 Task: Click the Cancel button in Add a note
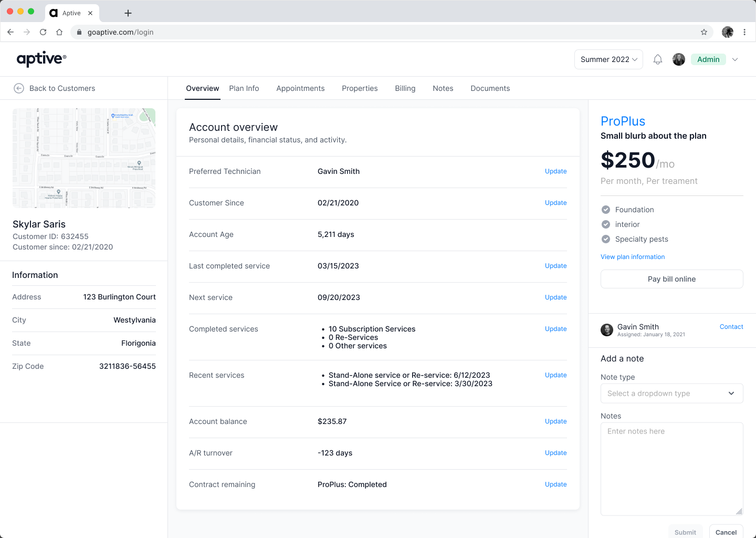coord(726,532)
